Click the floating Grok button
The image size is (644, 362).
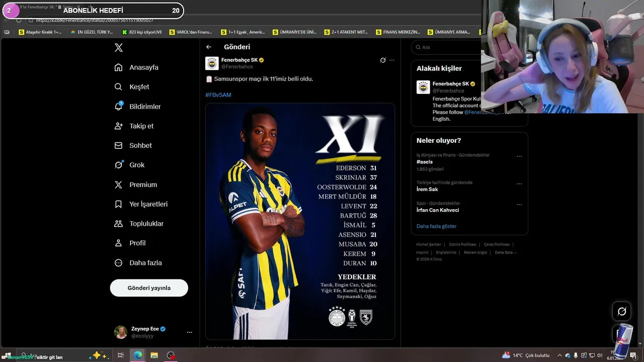pyautogui.click(x=622, y=312)
